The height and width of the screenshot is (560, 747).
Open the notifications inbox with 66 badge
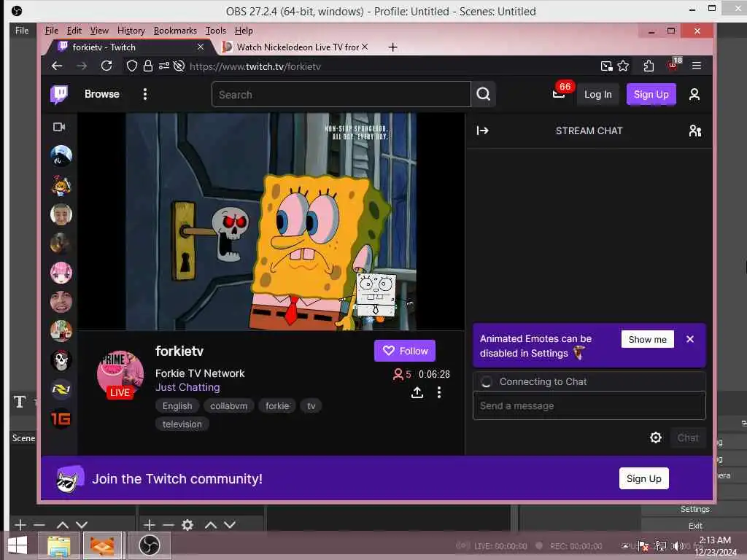560,93
